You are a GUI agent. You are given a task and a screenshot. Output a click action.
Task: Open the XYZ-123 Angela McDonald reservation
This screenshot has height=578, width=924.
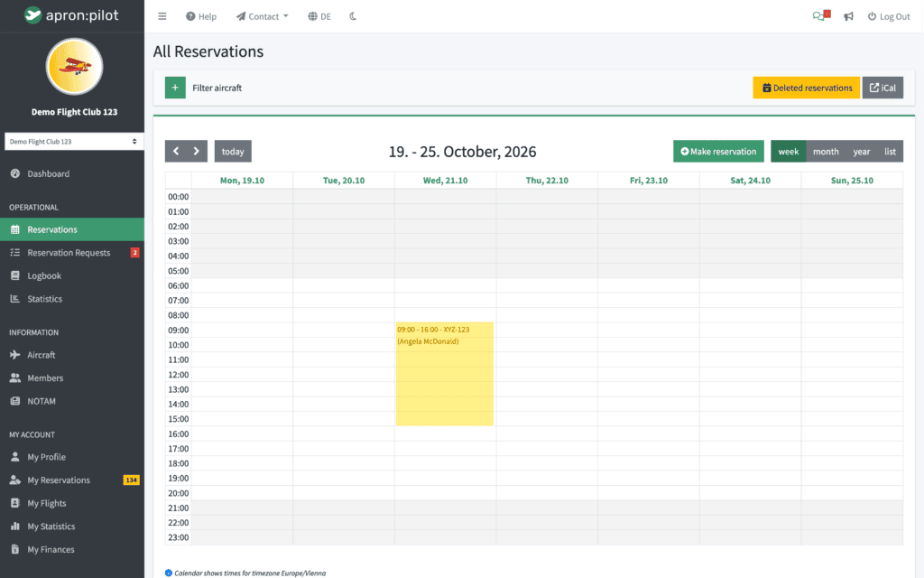(444, 374)
